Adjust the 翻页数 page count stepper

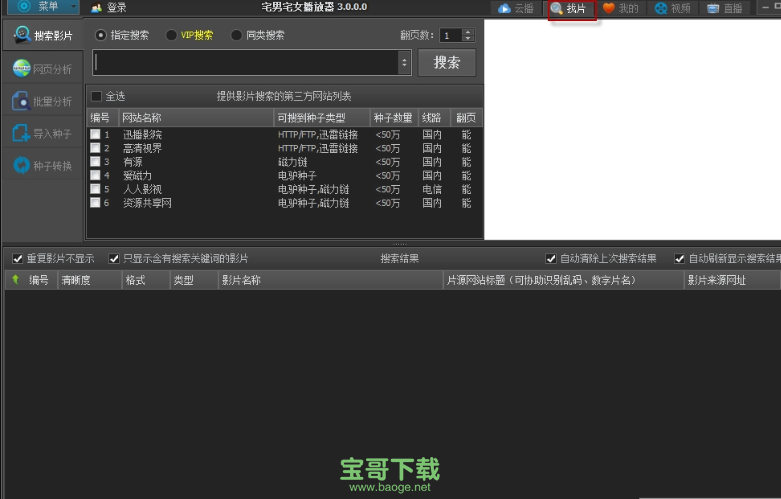pos(467,35)
